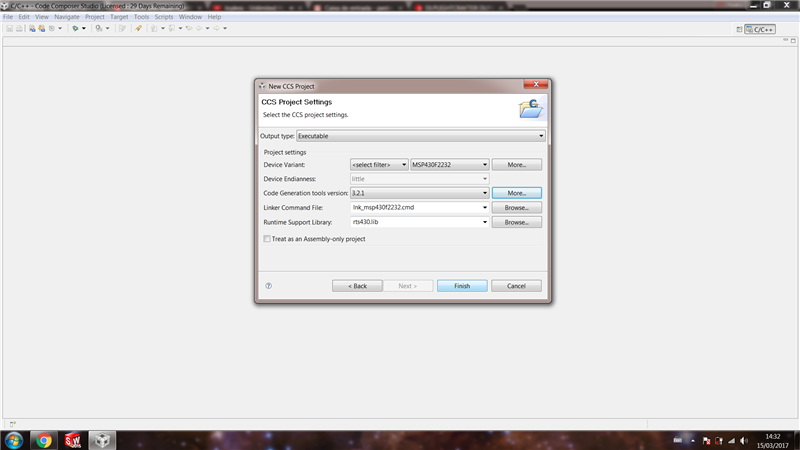
Task: Open the Tools menu
Action: [x=141, y=17]
